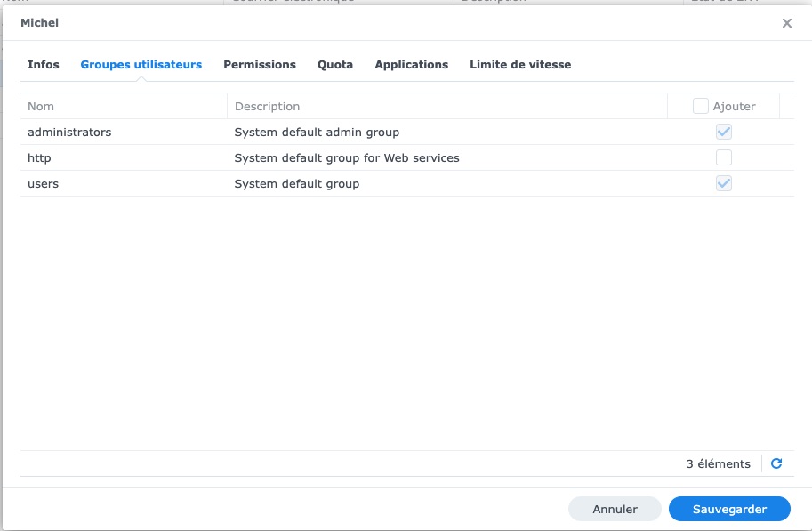
Task: Open the Groupes utilisateurs tab
Action: point(141,65)
